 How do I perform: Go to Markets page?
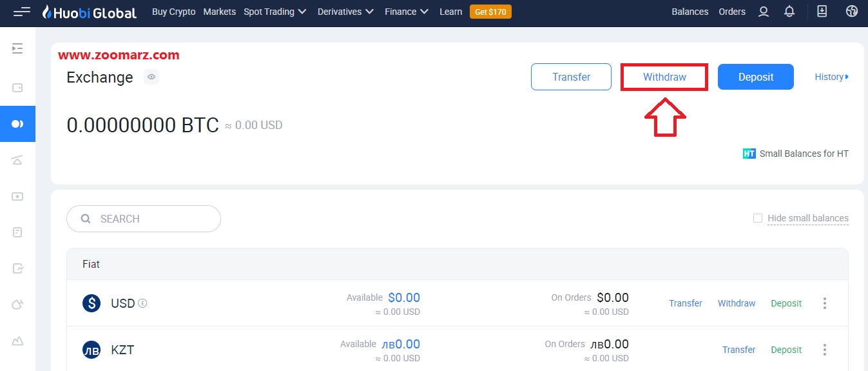coord(220,12)
